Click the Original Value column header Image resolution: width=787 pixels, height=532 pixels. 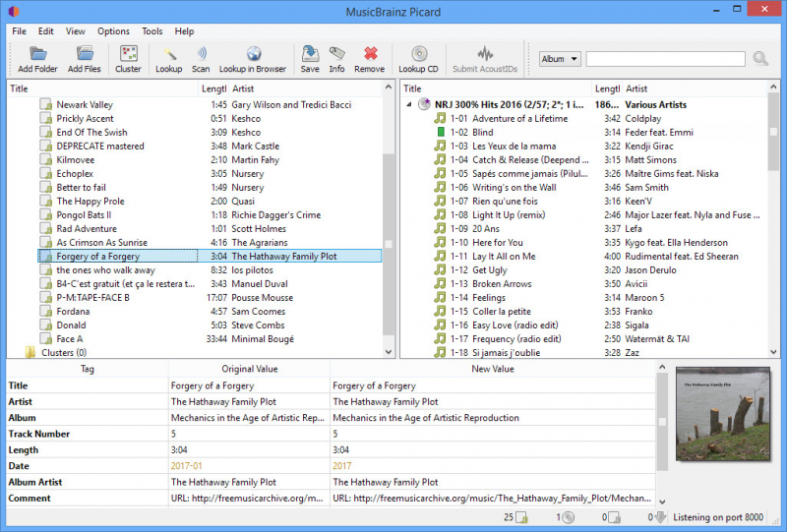[250, 369]
